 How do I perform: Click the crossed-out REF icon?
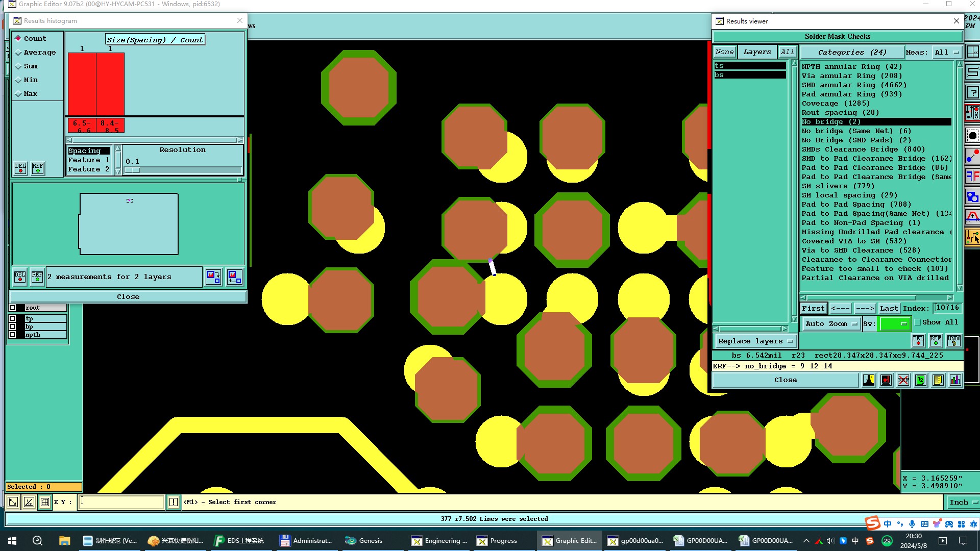pyautogui.click(x=903, y=380)
